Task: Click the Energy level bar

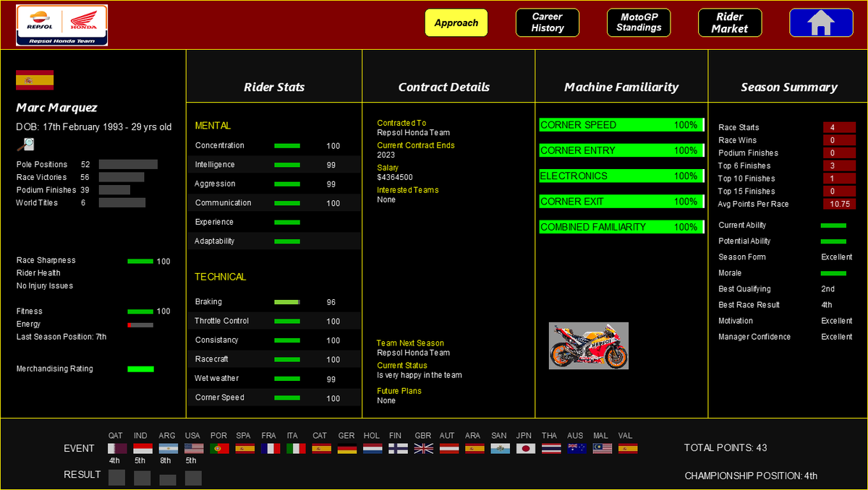Action: click(x=140, y=325)
